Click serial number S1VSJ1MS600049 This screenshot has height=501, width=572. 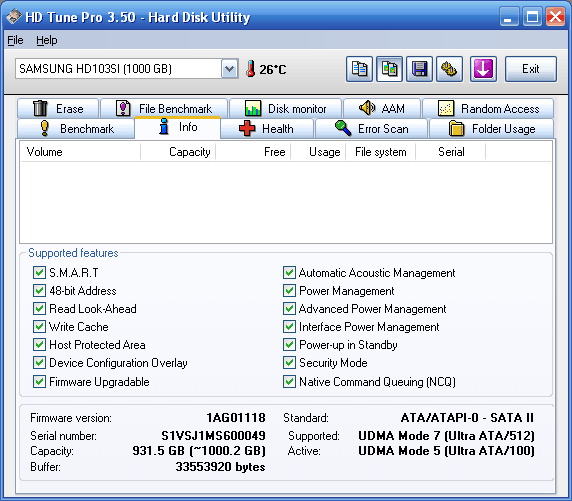click(213, 436)
